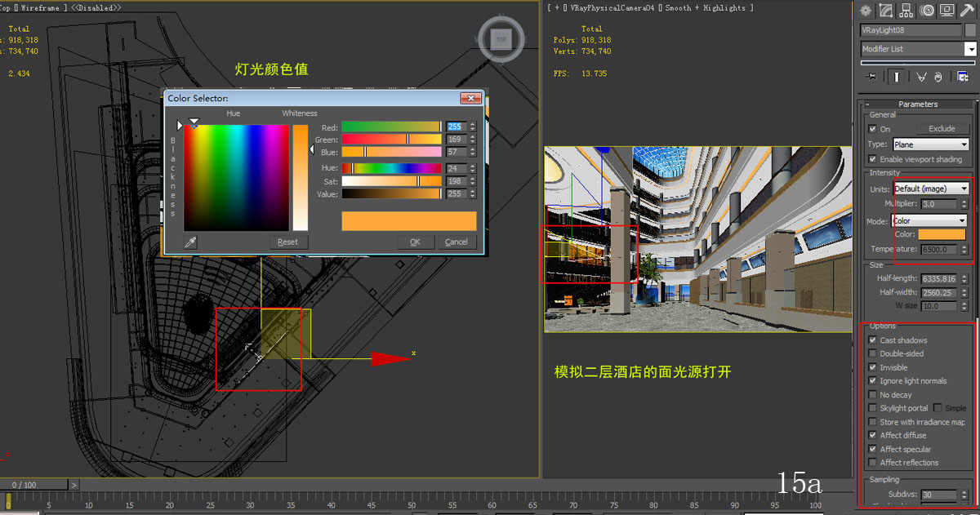980x515 pixels.
Task: Open the Units dropdown Default (image)
Action: [930, 189]
